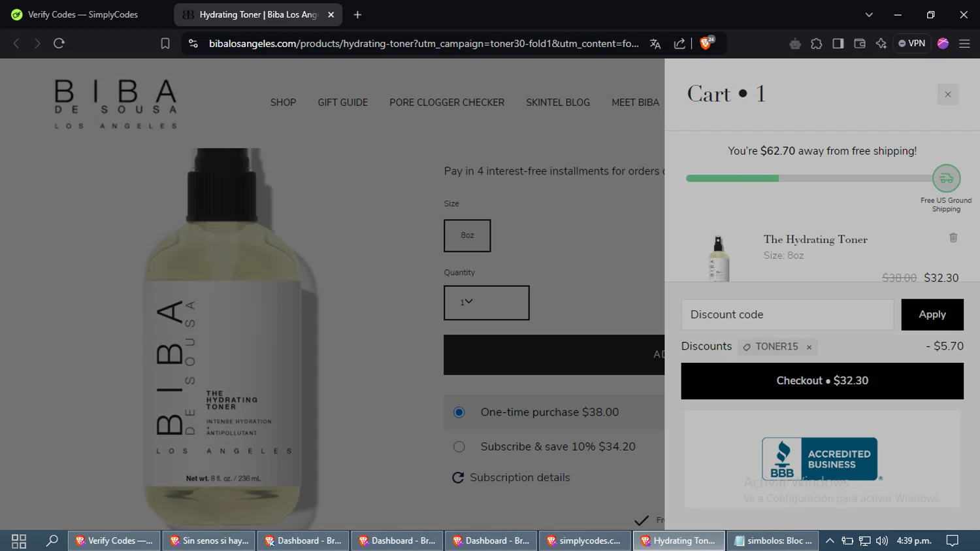
Task: Open the SHOP menu
Action: (x=283, y=103)
